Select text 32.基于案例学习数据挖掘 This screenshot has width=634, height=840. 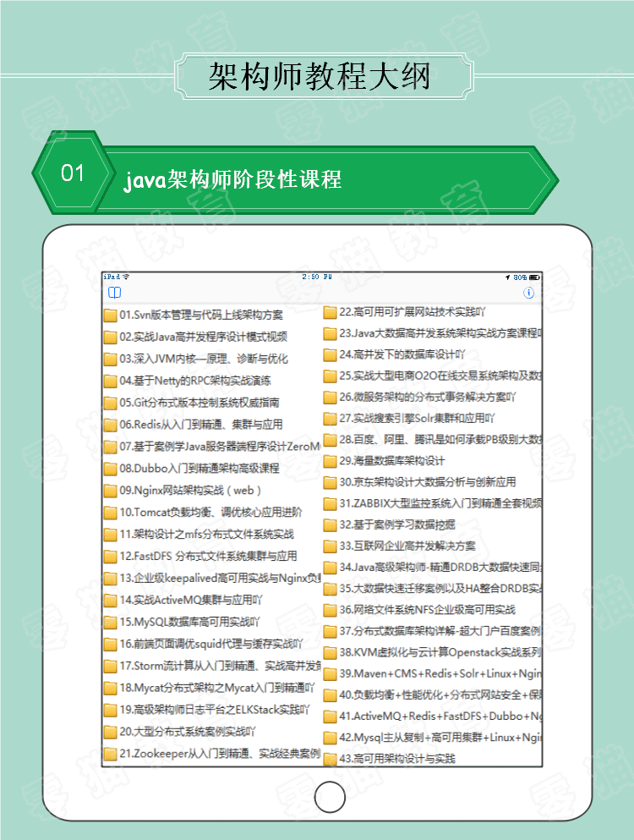click(x=397, y=524)
